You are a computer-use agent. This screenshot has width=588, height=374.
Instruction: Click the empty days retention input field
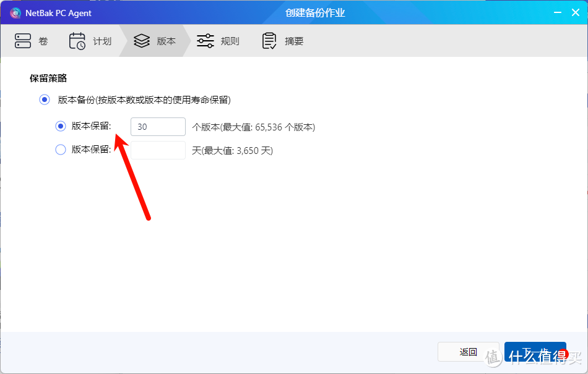point(158,149)
